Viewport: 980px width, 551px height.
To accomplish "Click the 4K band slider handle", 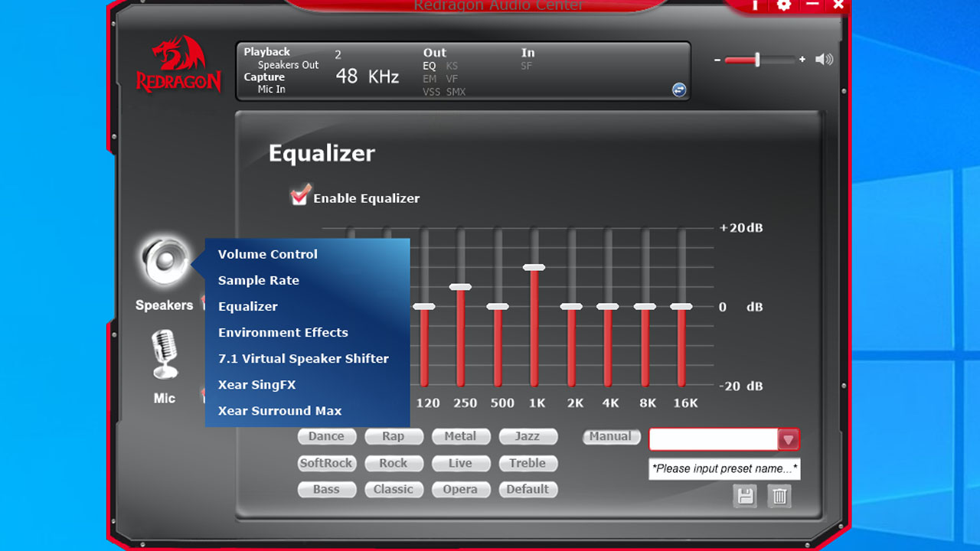I will [608, 306].
